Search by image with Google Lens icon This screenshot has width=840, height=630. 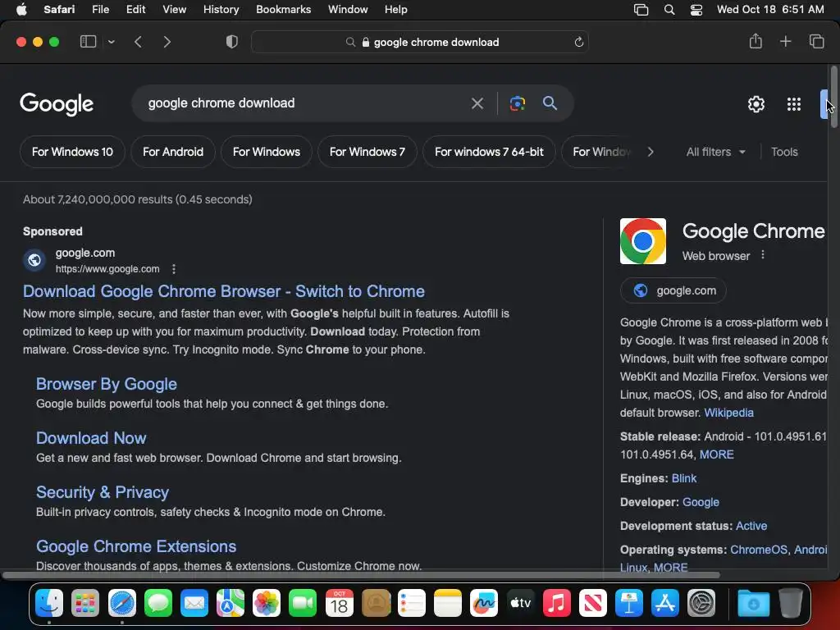[x=518, y=103]
